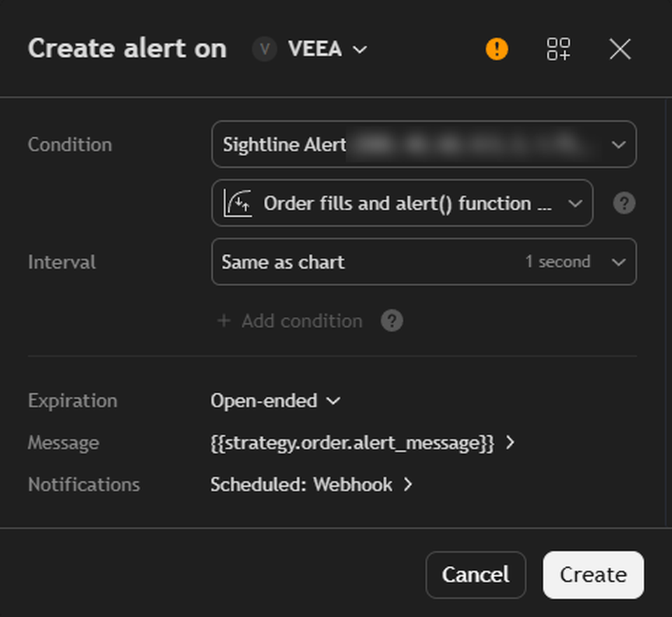This screenshot has height=617, width=672.
Task: Open the VEEA symbol dropdown
Action: (x=328, y=49)
